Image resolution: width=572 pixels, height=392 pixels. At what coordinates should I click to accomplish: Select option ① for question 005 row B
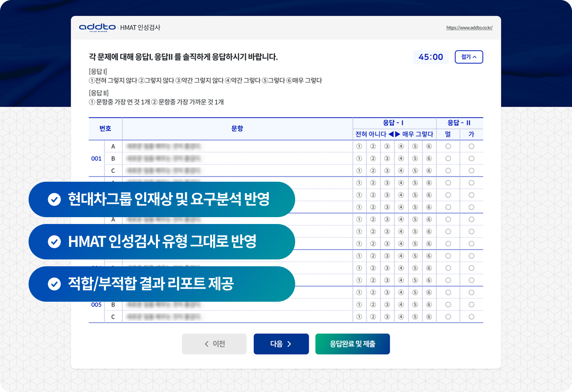coord(359,305)
